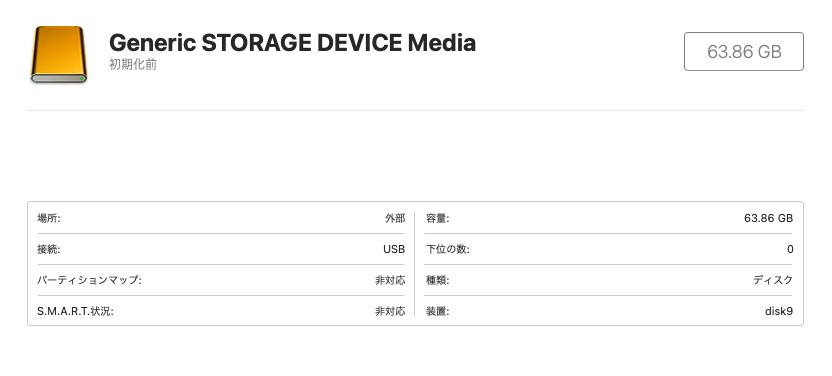Click the 初期化前 status subtitle
This screenshot has height=376, width=832.
133,65
